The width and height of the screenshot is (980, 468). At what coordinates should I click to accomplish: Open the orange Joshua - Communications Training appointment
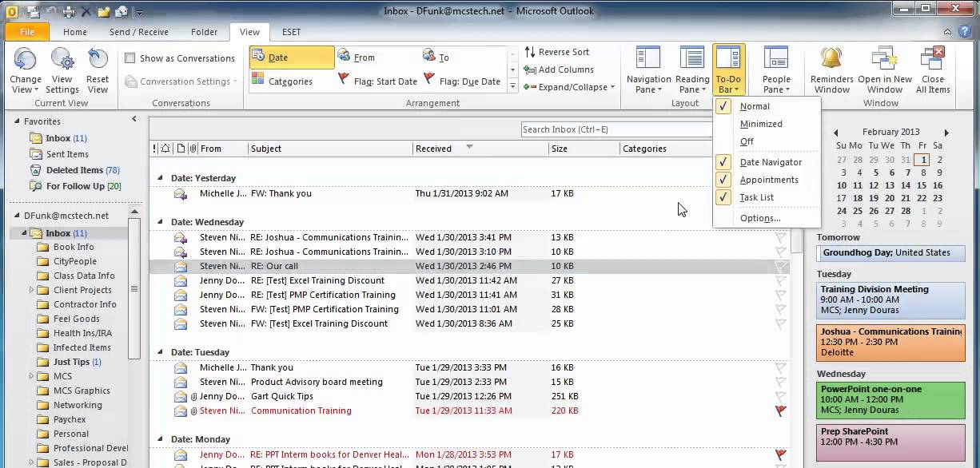click(890, 342)
